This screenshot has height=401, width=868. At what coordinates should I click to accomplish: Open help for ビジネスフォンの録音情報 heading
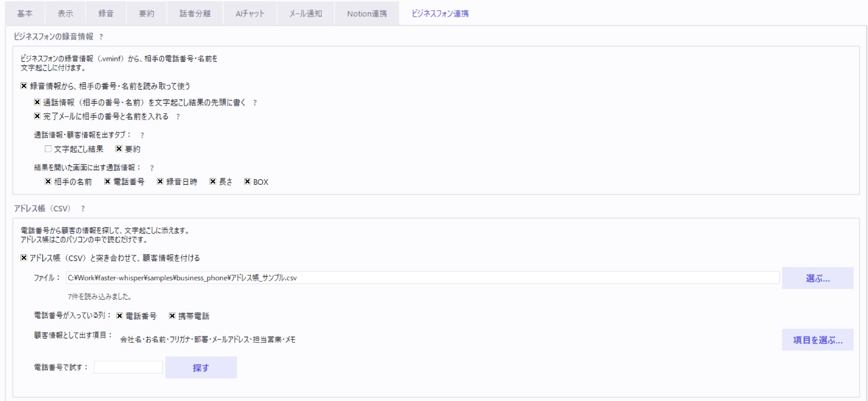tap(101, 37)
